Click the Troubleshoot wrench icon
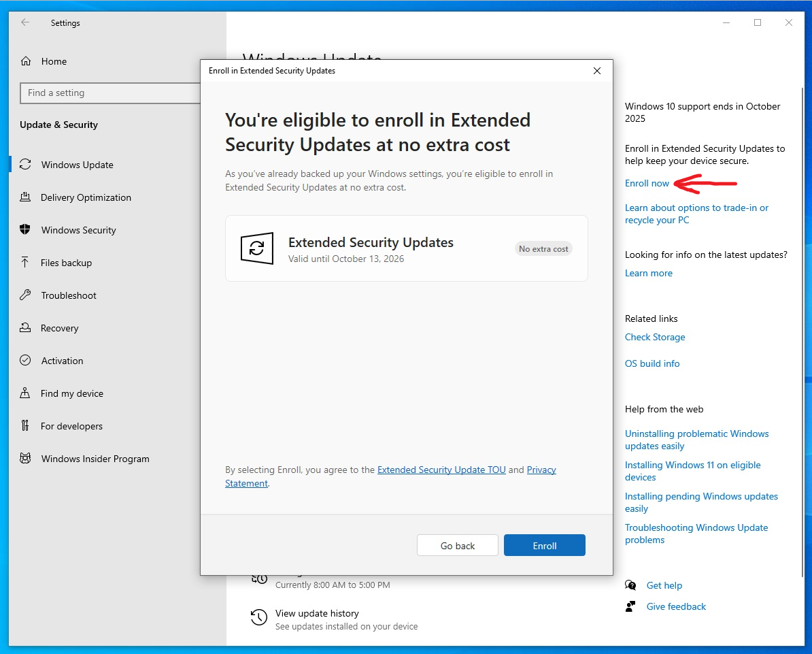The height and width of the screenshot is (654, 812). 25,295
